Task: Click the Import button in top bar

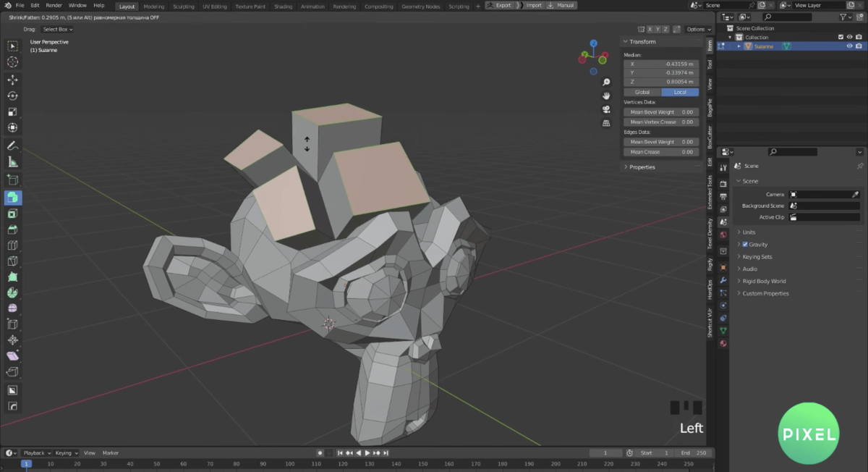Action: (x=530, y=5)
